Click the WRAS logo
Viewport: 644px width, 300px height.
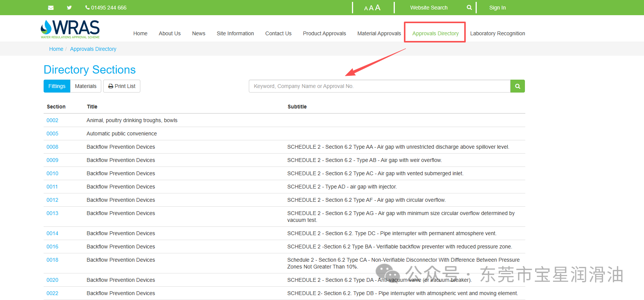[x=70, y=29]
